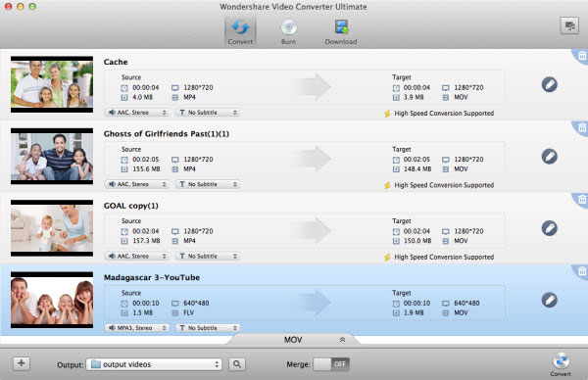Screen dimensions: 588x380
Task: Delete Madagascar 3-YouTube using trash icon
Action: click(581, 271)
